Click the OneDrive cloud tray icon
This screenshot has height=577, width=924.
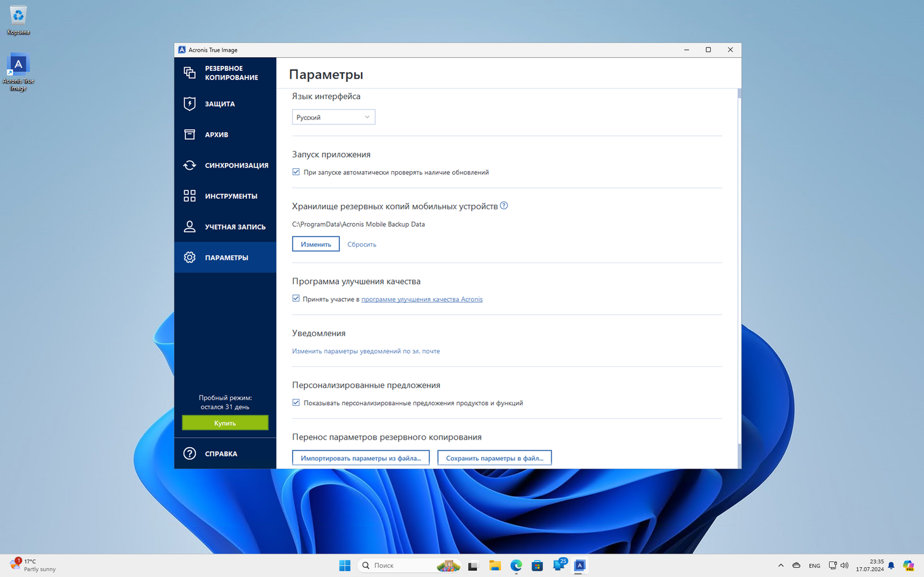796,565
